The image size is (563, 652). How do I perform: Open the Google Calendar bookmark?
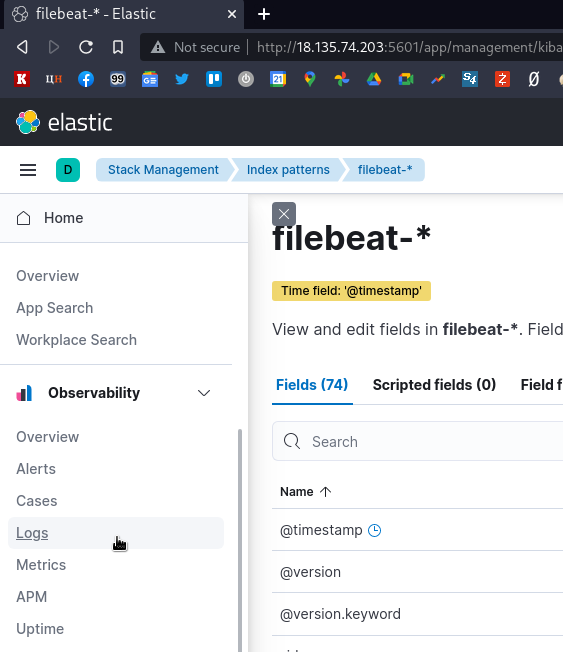tap(278, 79)
